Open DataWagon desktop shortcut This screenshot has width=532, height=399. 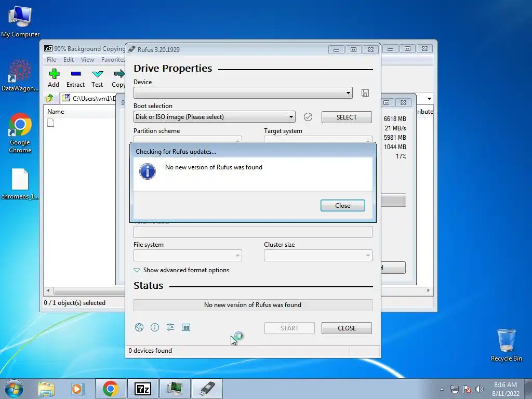20,75
